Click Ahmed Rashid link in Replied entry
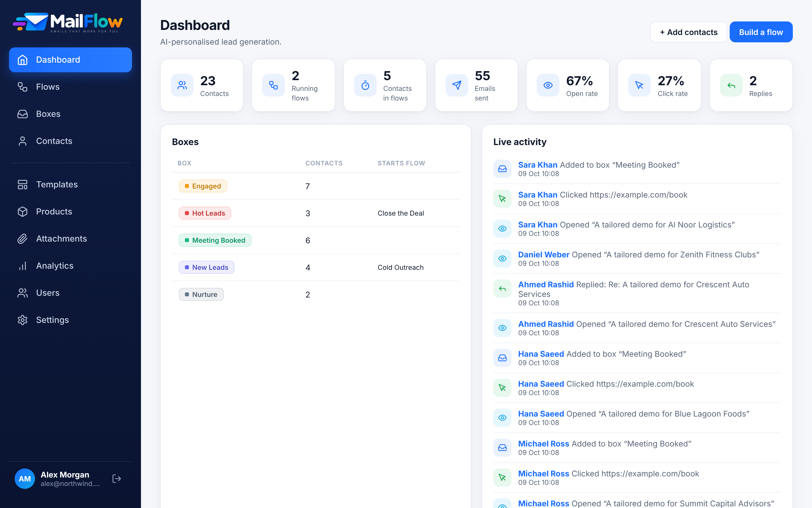 click(546, 284)
